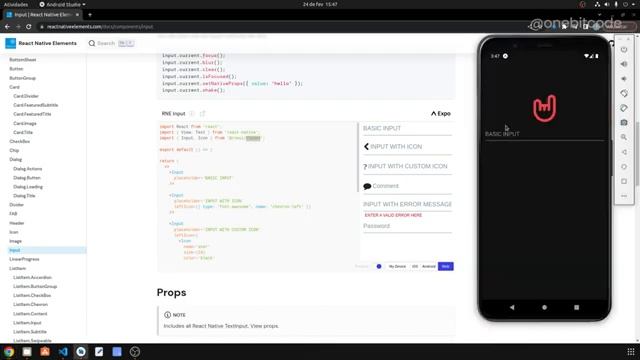Click the browser forward arrow
This screenshot has width=640, height=360.
(18, 27)
